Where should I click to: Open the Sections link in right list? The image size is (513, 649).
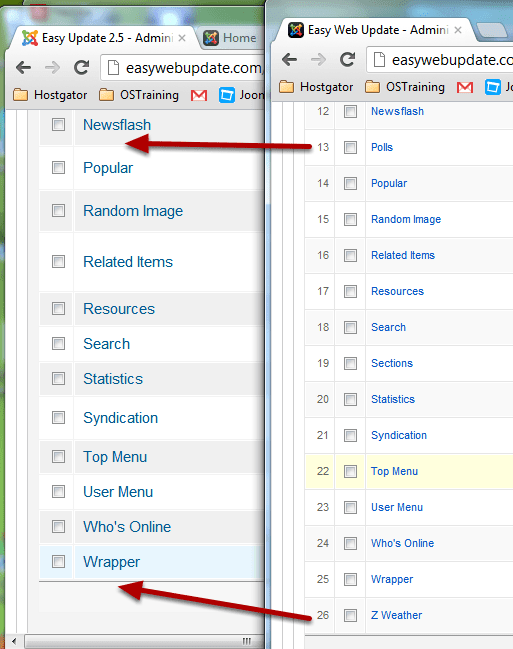pos(392,363)
